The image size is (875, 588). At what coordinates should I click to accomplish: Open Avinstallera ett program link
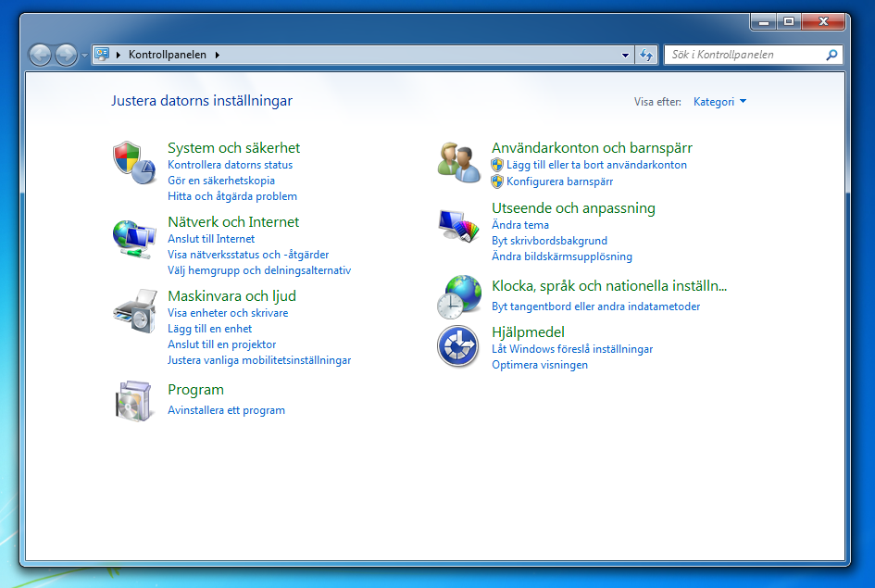226,410
